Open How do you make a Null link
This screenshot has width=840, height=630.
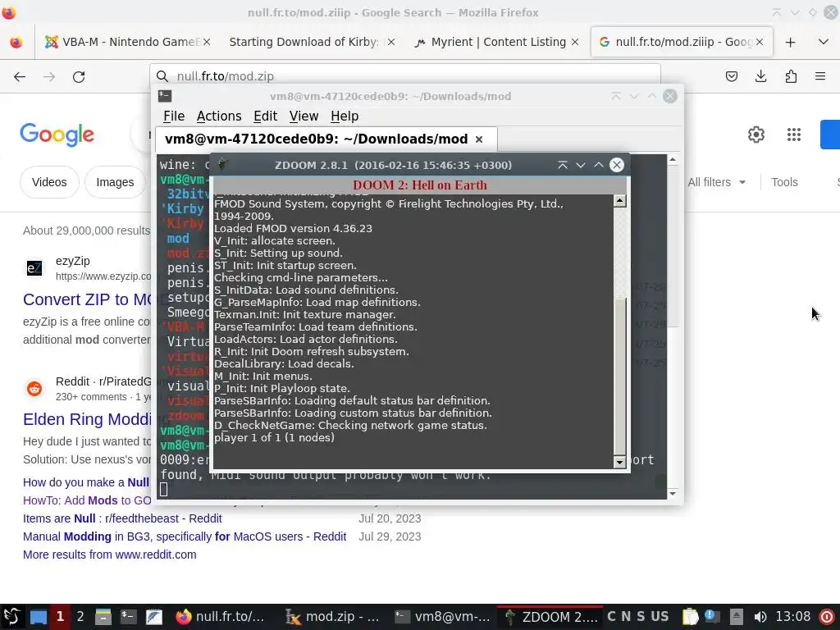[85, 482]
